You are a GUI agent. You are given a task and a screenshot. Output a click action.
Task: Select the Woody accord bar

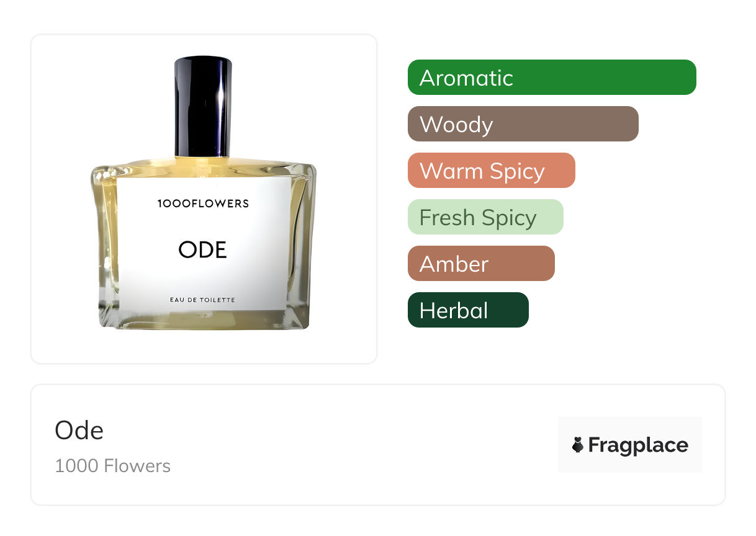click(x=523, y=124)
